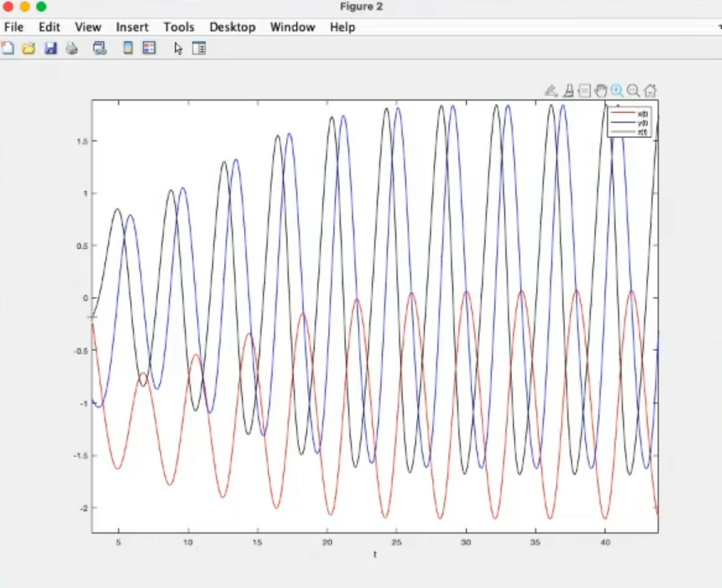Toggle the Pan hand tool above the axes
Image resolution: width=722 pixels, height=588 pixels.
601,91
